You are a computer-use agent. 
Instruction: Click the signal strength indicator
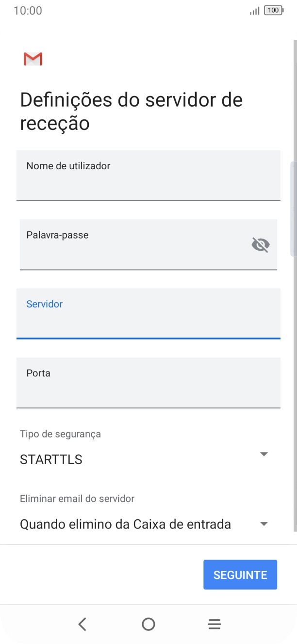[x=253, y=10]
